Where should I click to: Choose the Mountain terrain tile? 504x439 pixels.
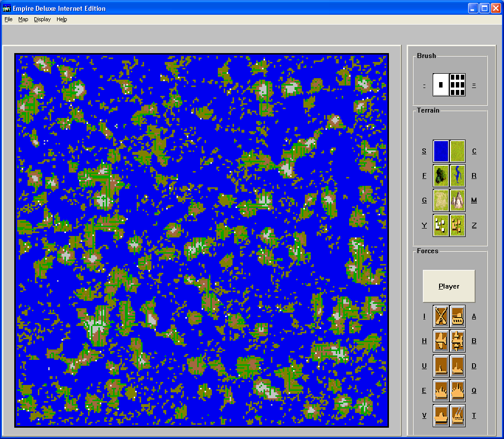point(458,201)
